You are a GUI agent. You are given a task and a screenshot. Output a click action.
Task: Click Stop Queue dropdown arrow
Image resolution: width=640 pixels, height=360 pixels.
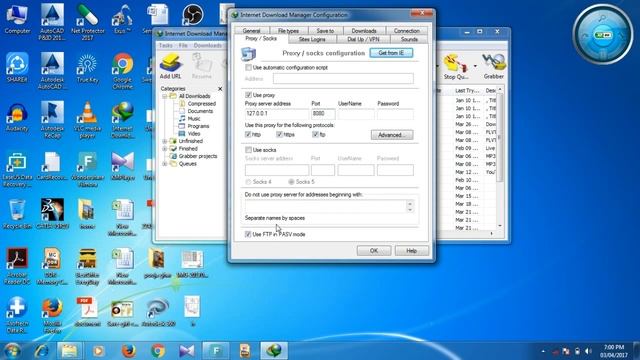click(x=475, y=66)
